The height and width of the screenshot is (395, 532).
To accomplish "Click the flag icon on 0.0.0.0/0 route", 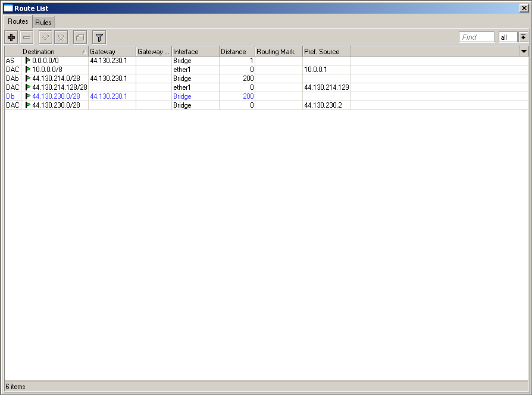I will tap(28, 61).
